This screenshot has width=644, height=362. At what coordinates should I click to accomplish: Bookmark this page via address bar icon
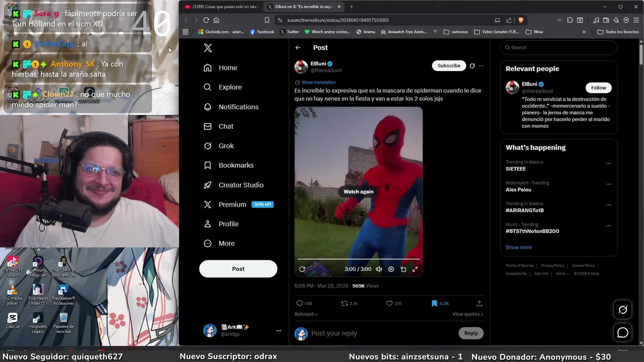[267, 20]
